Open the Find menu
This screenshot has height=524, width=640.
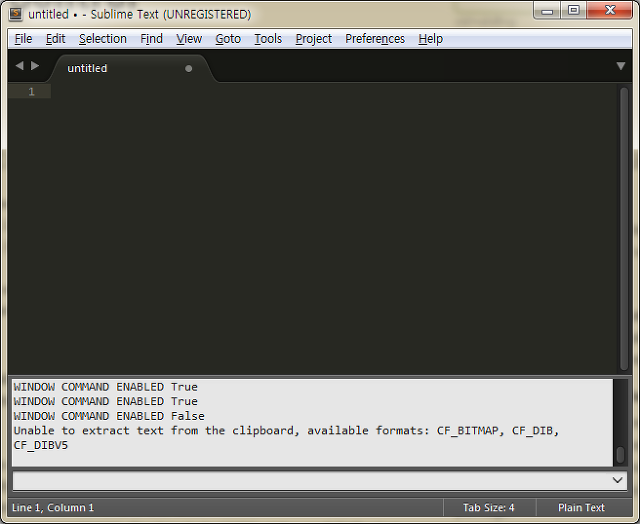(x=151, y=39)
